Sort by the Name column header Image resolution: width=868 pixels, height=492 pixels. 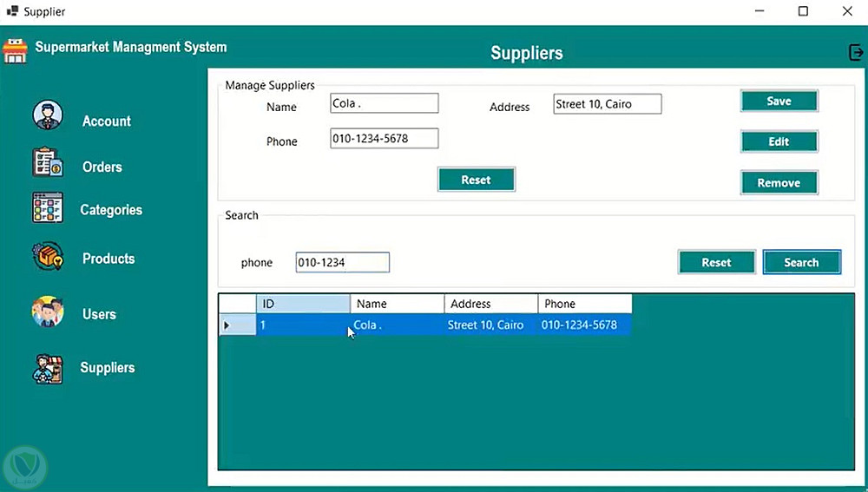pos(397,304)
